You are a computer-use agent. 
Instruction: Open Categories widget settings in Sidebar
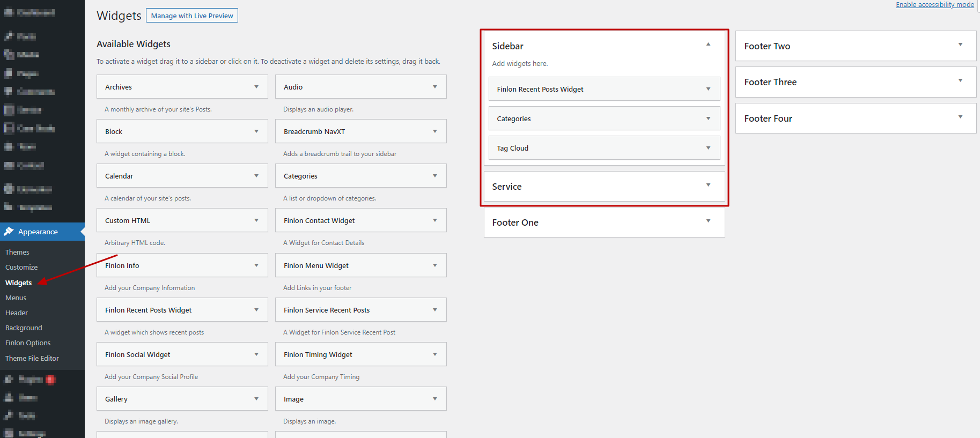pyautogui.click(x=708, y=118)
